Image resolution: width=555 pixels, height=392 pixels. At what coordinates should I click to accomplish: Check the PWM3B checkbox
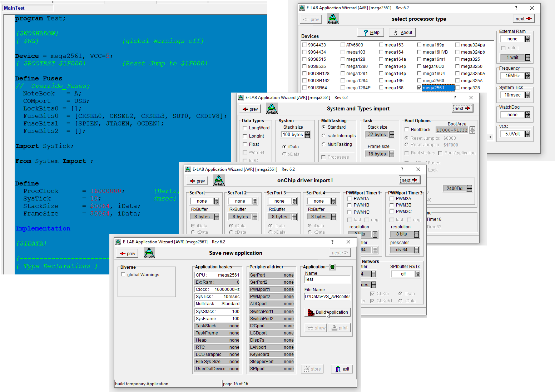[392, 205]
